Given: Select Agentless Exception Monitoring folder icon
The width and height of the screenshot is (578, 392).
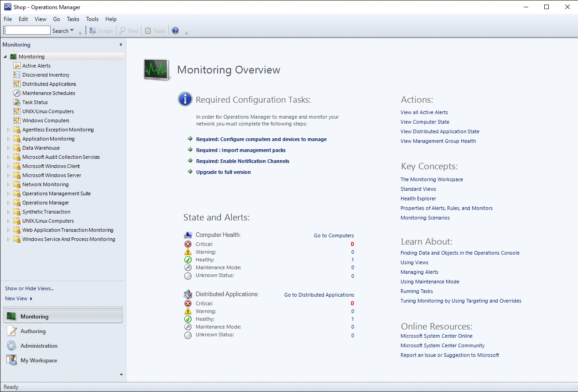Looking at the screenshot, I should [x=17, y=130].
